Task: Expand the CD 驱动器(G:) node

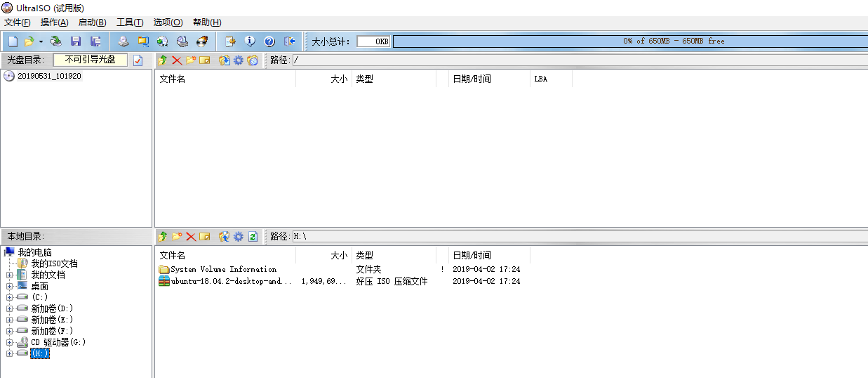Action: (9, 343)
